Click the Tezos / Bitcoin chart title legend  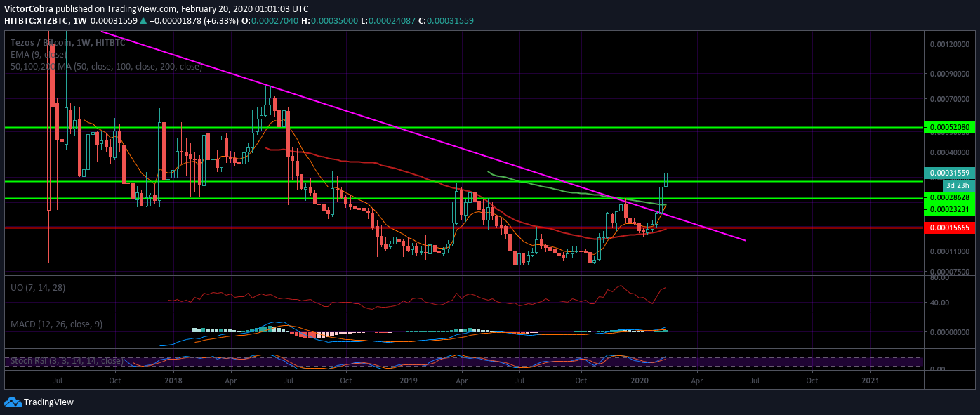pyautogui.click(x=67, y=42)
